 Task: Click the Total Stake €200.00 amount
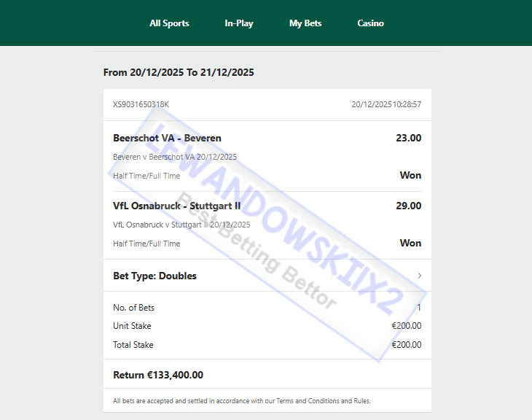407,345
